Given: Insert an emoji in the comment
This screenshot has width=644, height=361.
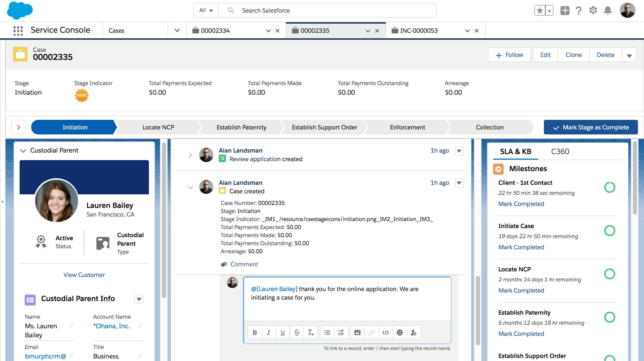Looking at the screenshot, I should coord(399,333).
